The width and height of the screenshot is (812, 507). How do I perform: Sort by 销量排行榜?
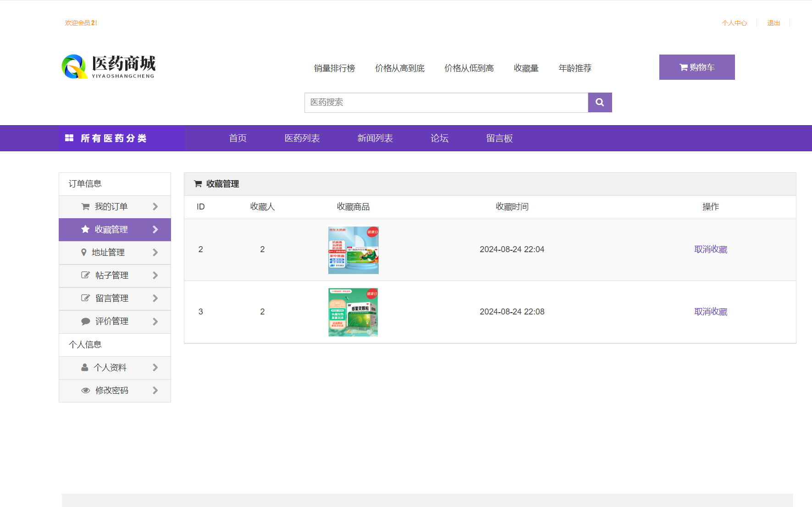pyautogui.click(x=335, y=68)
